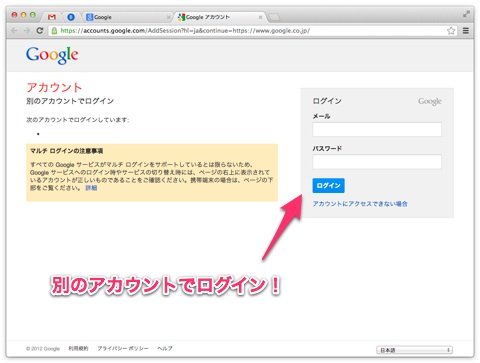Go back in browser history
Image resolution: width=480 pixels, height=363 pixels.
pyautogui.click(x=14, y=31)
